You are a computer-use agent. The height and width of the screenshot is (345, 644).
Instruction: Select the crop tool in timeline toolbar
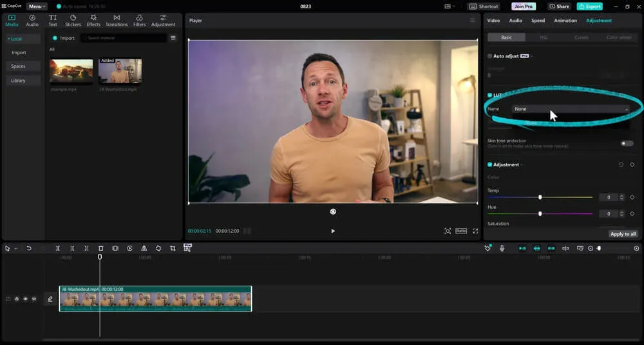[x=173, y=248]
